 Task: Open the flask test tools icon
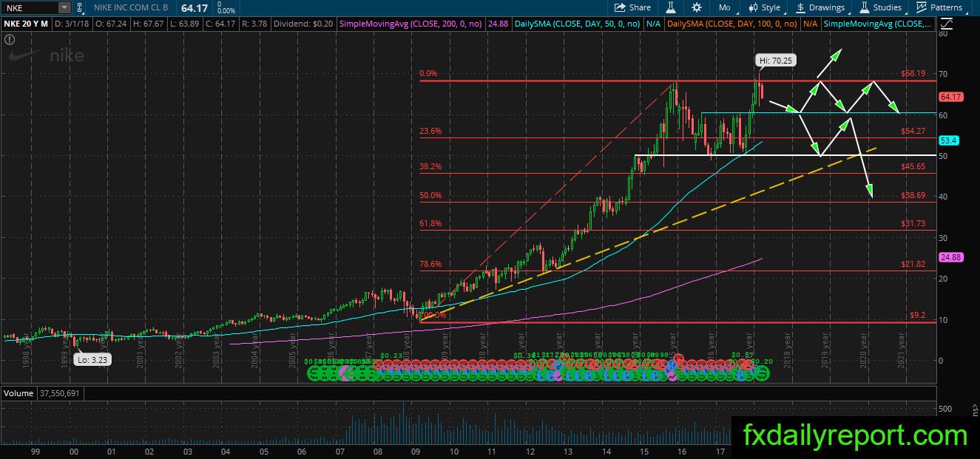coord(672,7)
